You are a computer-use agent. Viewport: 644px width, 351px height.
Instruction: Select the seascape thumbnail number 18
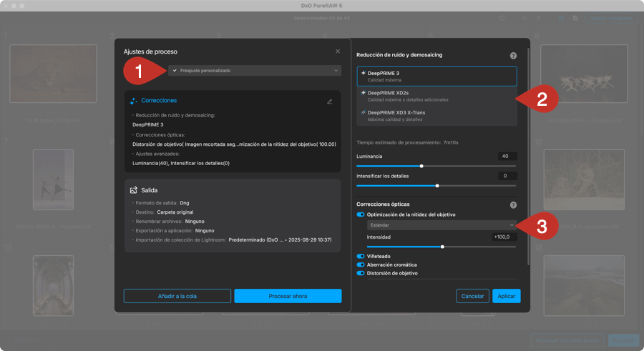[584, 286]
